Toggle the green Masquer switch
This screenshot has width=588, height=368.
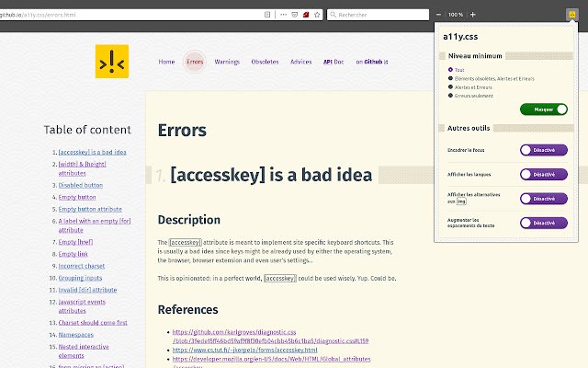(544, 109)
